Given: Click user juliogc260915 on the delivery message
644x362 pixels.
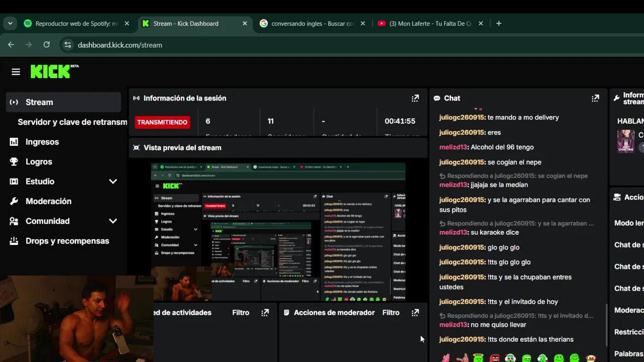Looking at the screenshot, I should coord(462,117).
